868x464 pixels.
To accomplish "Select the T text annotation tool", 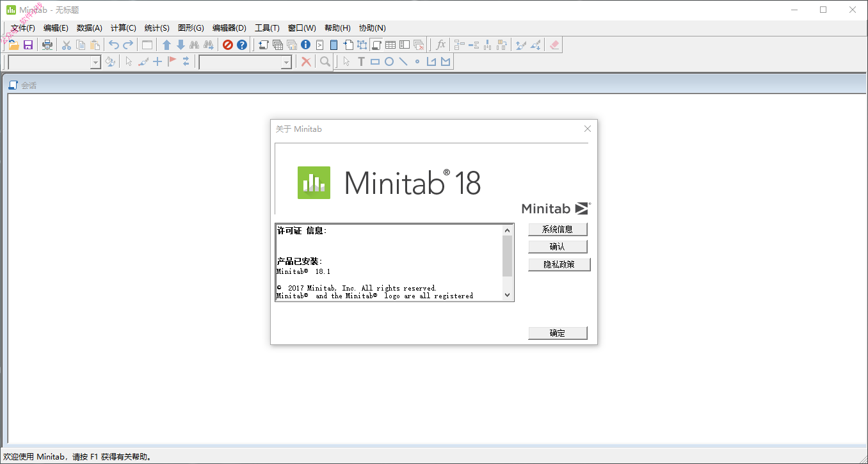I will (x=361, y=61).
